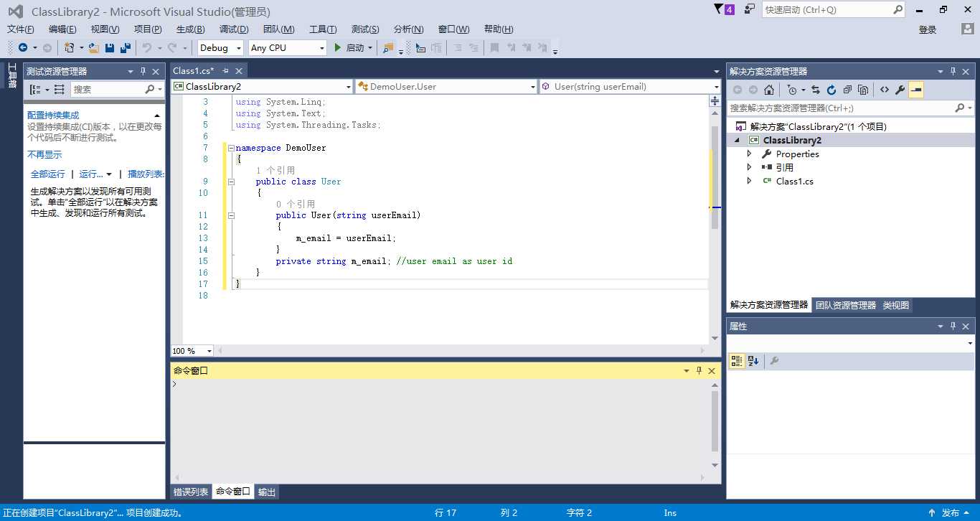The width and height of the screenshot is (980, 521).
Task: Switch to the 错误列表 tab
Action: [x=191, y=492]
